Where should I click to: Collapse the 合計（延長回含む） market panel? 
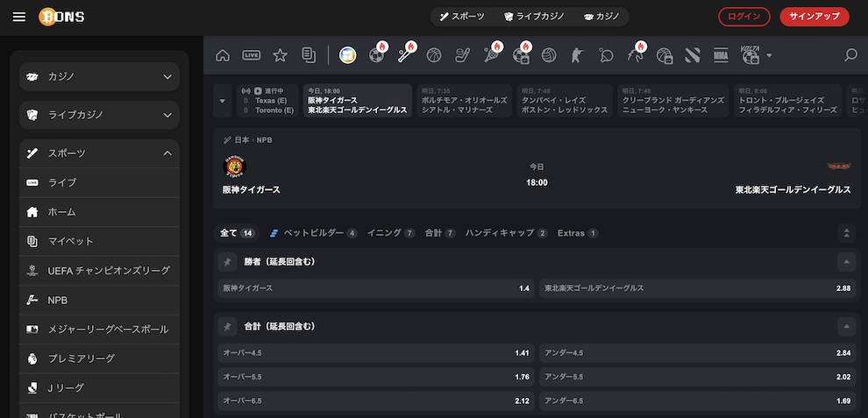point(846,327)
